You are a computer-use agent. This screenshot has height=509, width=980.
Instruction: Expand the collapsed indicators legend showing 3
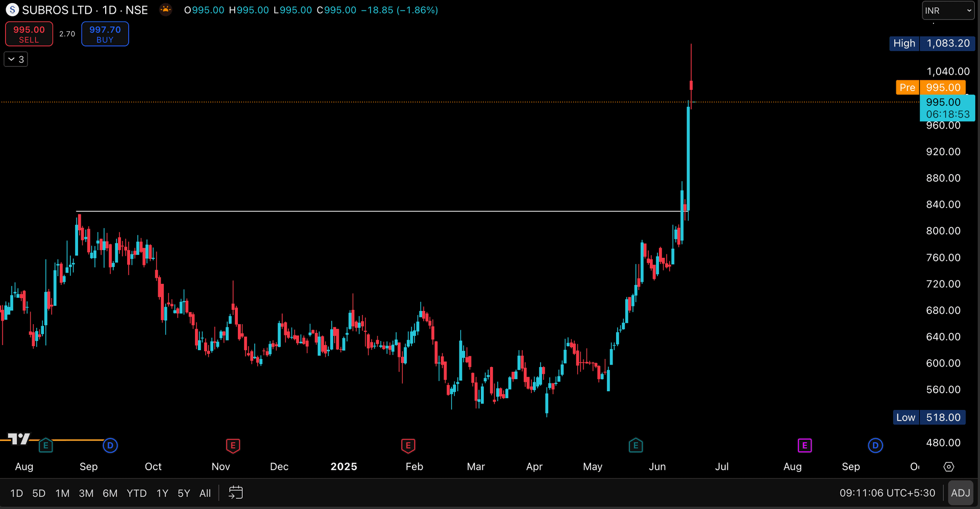tap(16, 59)
